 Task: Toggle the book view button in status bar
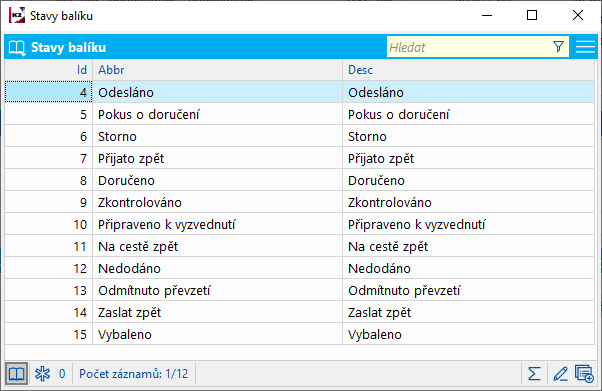coord(16,374)
